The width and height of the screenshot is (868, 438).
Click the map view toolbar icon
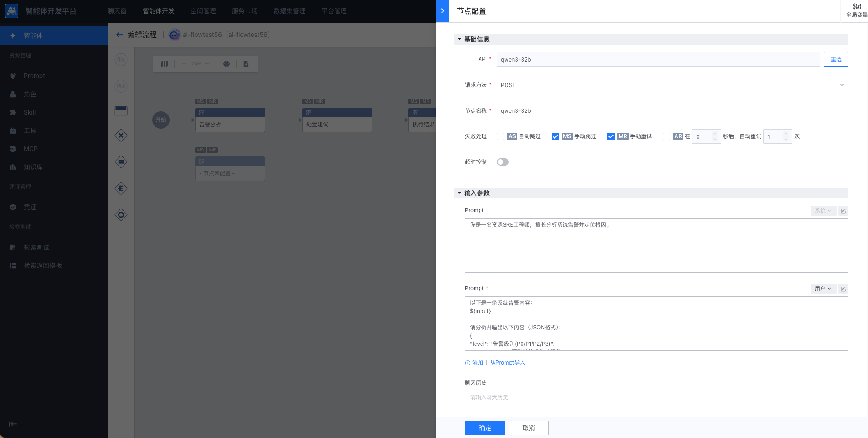coord(165,64)
